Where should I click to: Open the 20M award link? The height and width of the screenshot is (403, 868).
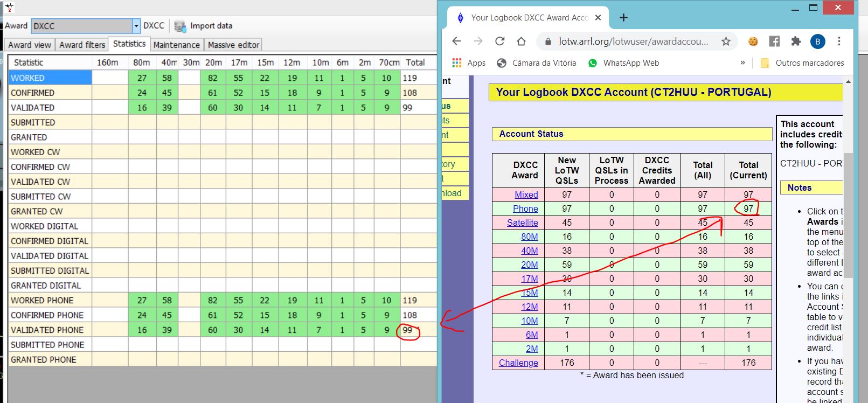[530, 265]
